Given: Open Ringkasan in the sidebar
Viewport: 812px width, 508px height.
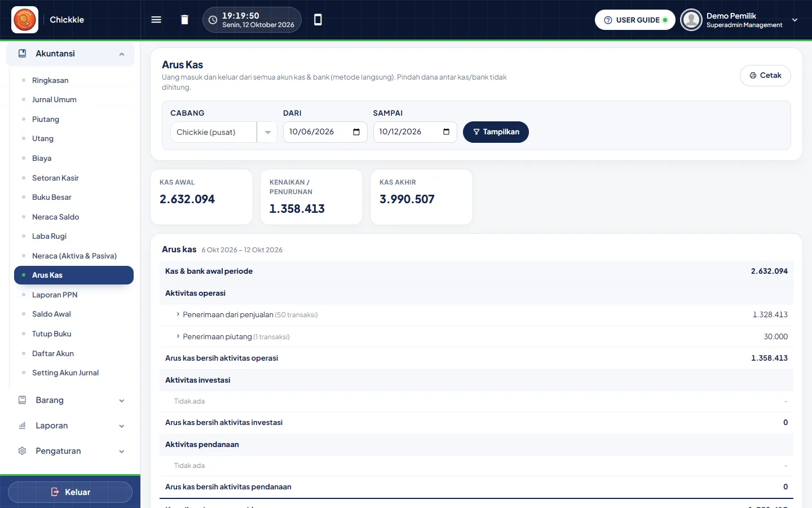Looking at the screenshot, I should (x=50, y=80).
